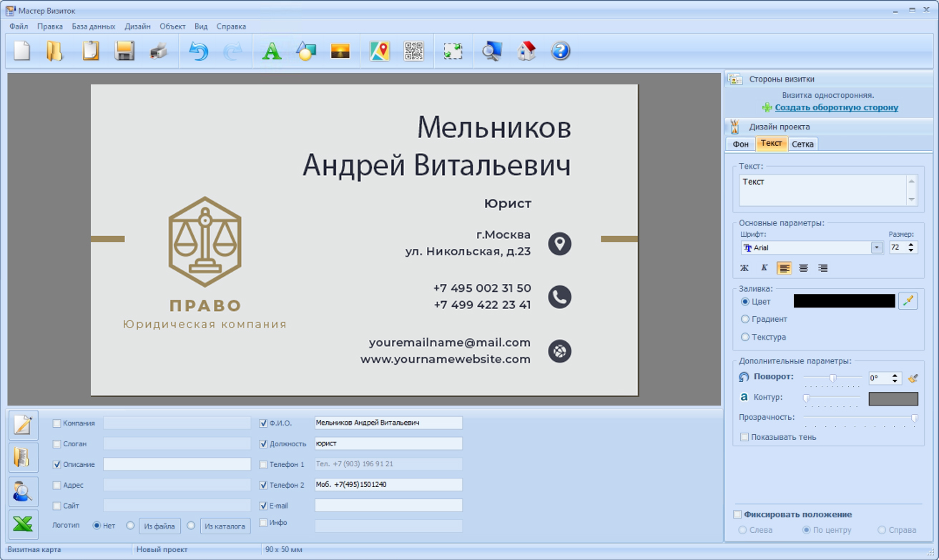Open the Справка menu
939x560 pixels.
[x=231, y=26]
